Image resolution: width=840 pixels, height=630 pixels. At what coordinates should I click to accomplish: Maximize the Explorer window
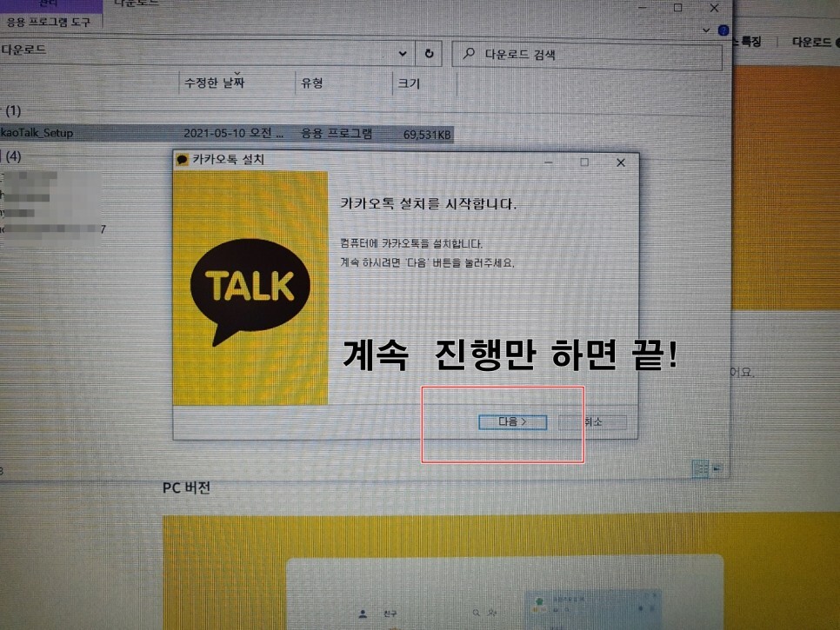677,8
